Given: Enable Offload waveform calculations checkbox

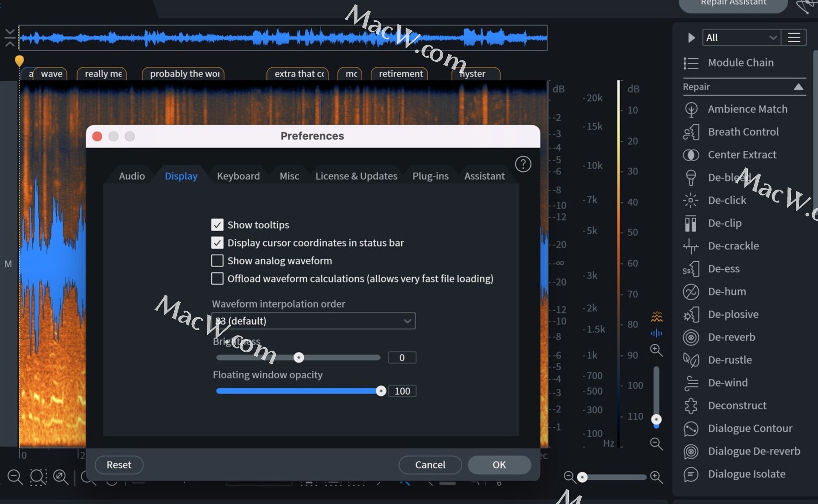Looking at the screenshot, I should (217, 278).
